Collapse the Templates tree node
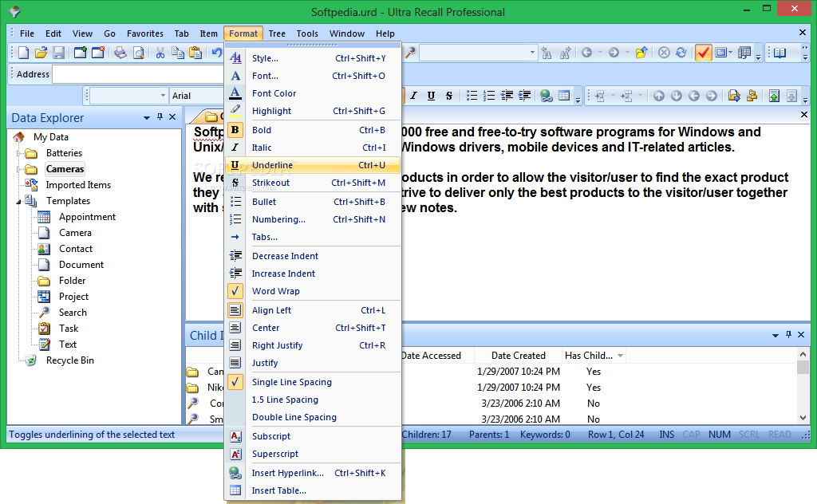The image size is (817, 504). 19,202
